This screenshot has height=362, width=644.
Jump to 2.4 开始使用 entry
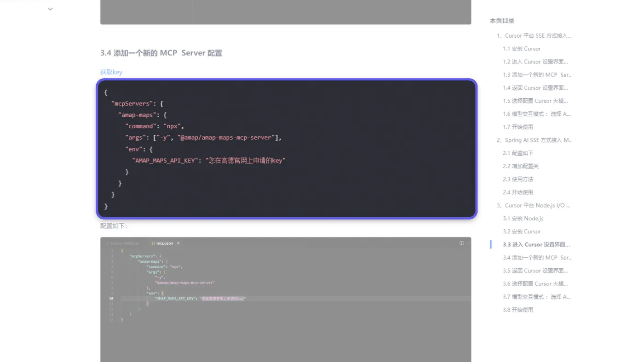coord(518,192)
